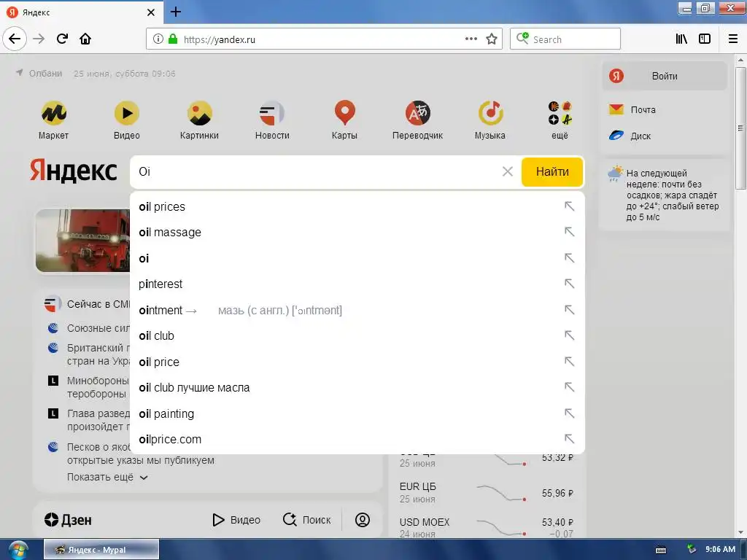Clear the search query with X icon
The height and width of the screenshot is (560, 747).
point(508,171)
